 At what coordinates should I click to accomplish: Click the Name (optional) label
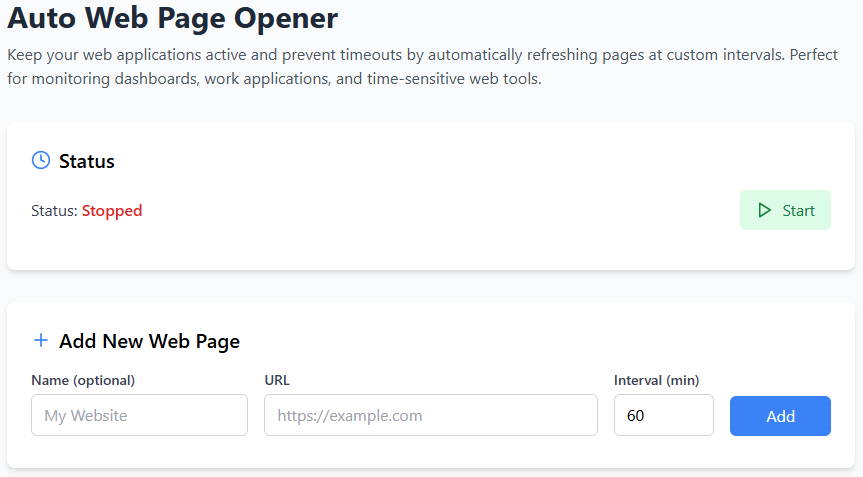[x=83, y=380]
